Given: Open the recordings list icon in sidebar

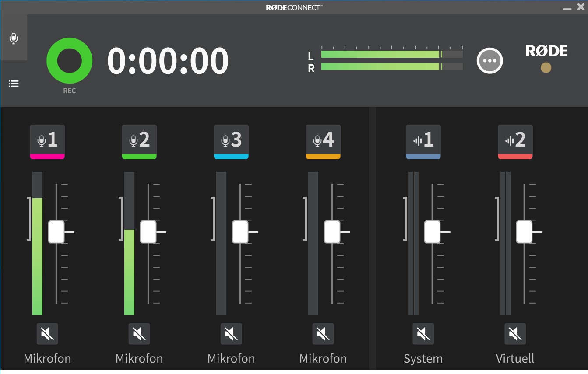Looking at the screenshot, I should (14, 84).
